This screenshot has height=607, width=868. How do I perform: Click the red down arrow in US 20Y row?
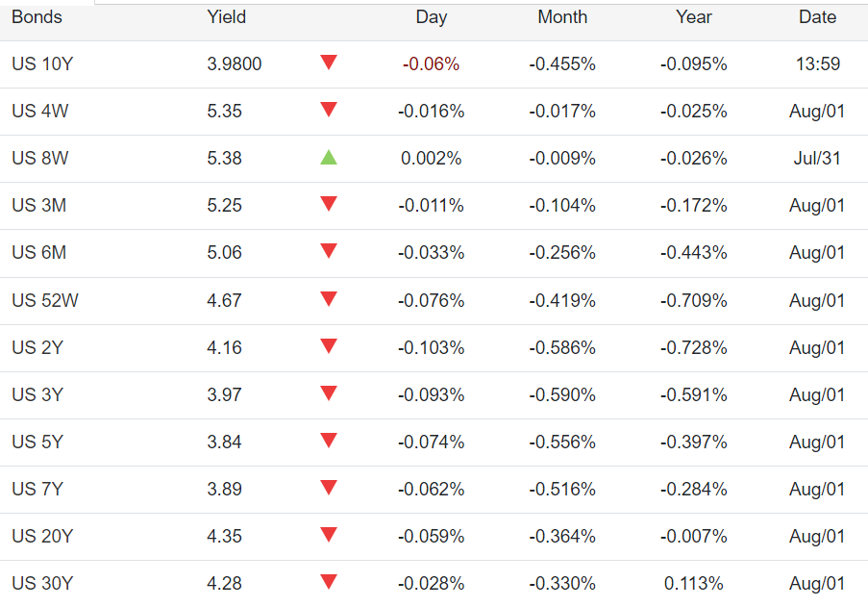[x=329, y=534]
